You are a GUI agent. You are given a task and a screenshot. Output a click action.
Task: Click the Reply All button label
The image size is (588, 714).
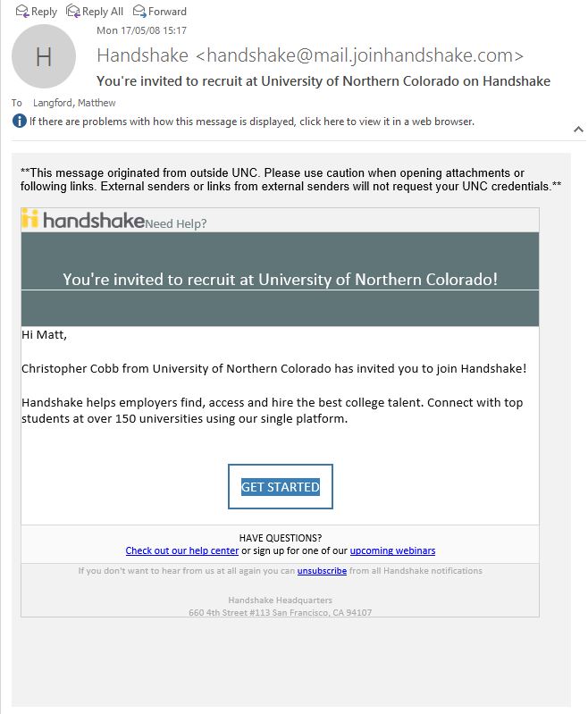click(102, 12)
